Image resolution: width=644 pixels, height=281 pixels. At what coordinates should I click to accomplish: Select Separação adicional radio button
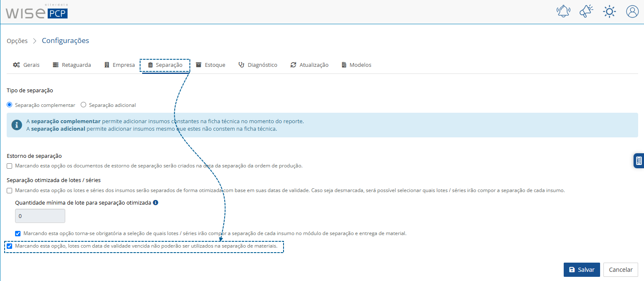(x=83, y=105)
